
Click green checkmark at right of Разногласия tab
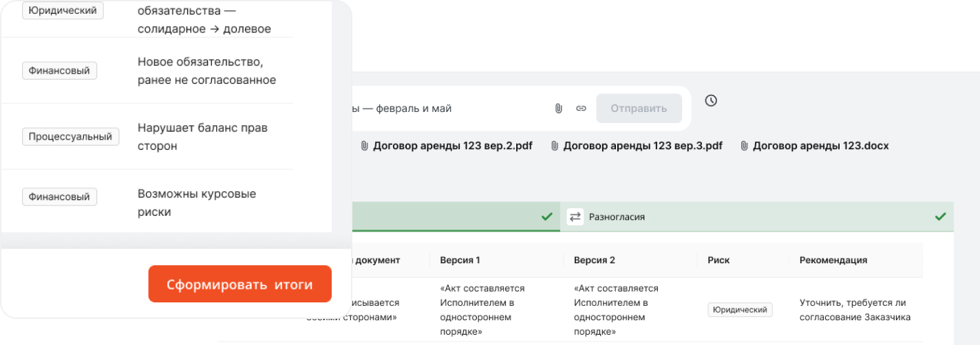(x=940, y=217)
